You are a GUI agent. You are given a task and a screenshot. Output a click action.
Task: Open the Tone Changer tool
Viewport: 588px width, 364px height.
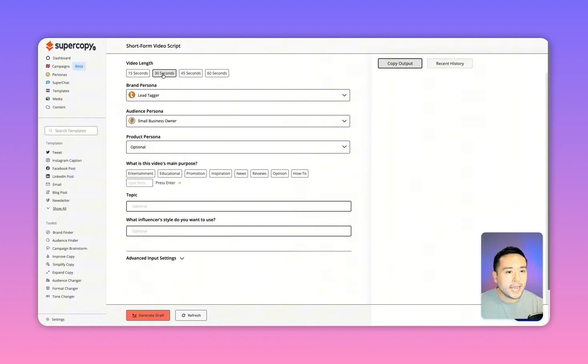click(63, 296)
